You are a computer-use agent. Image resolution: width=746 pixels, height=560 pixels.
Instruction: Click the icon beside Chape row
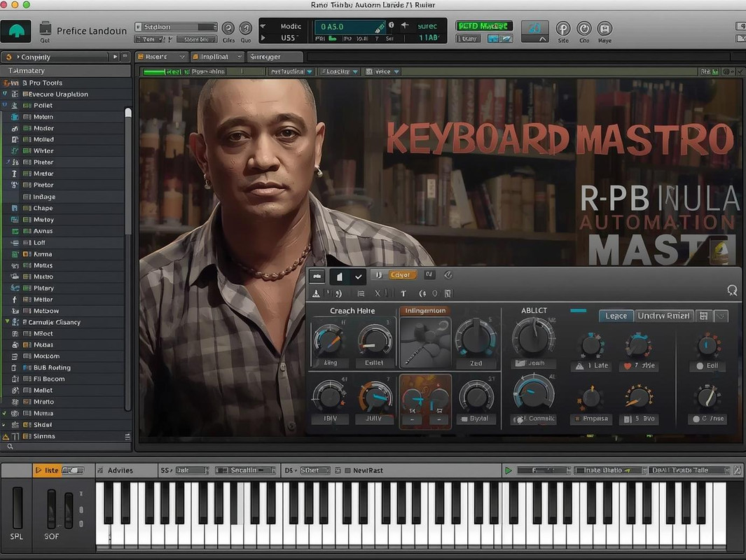coord(15,208)
